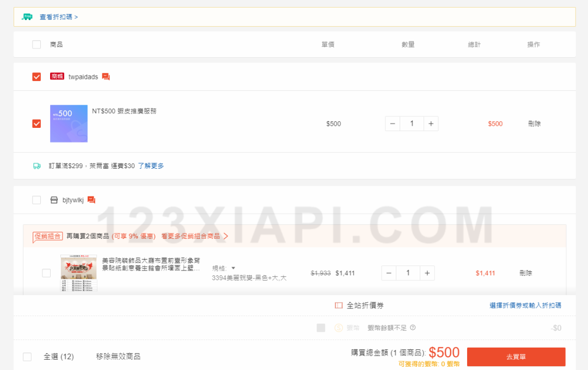Viewport: 588px width, 370px height.
Task: Uncheck NT$500 蝦皮推廣服務 item checkbox
Action: coord(36,124)
